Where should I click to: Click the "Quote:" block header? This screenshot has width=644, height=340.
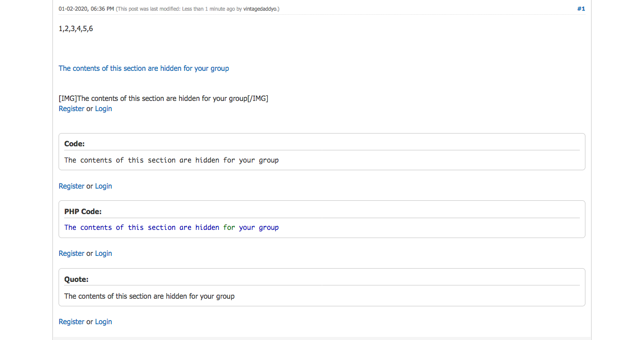pyautogui.click(x=76, y=279)
